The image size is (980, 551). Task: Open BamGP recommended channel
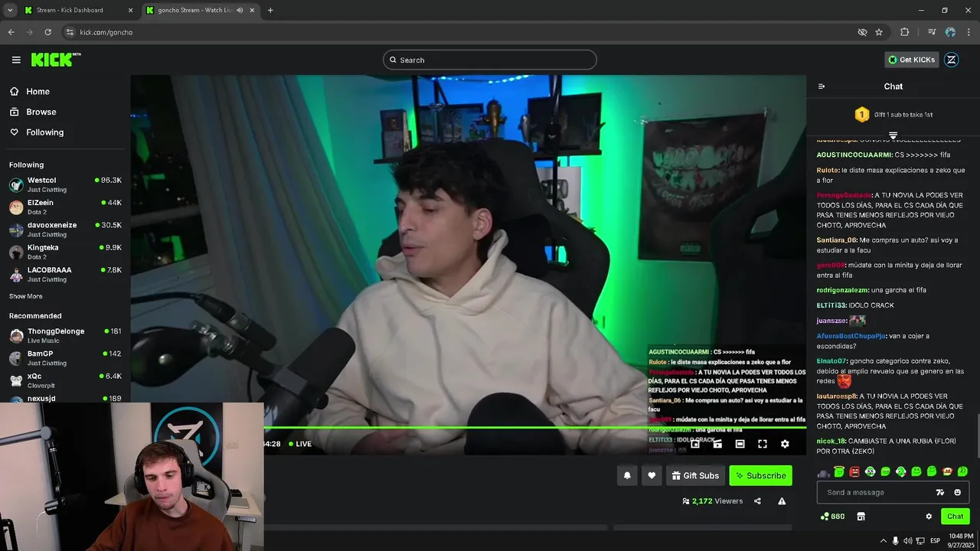click(x=65, y=357)
